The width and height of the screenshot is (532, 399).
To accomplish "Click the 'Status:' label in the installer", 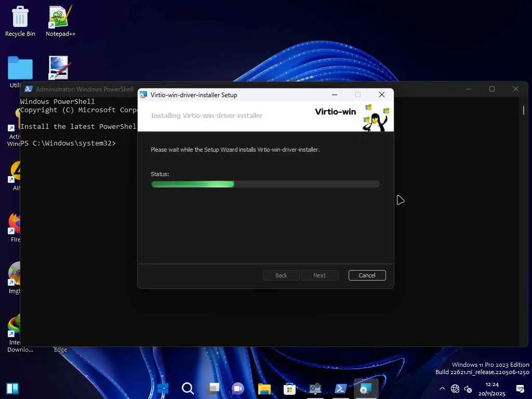I will [160, 174].
